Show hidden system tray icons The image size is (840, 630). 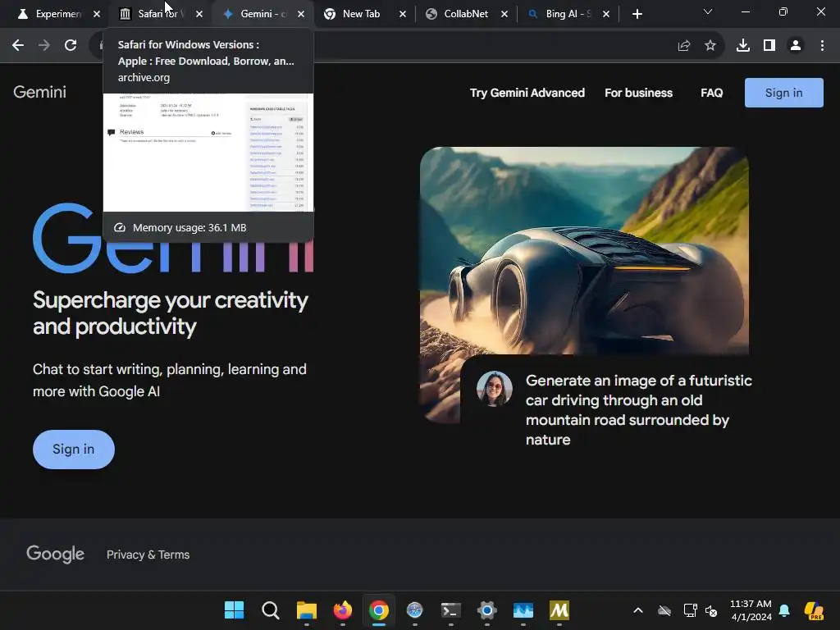(638, 610)
